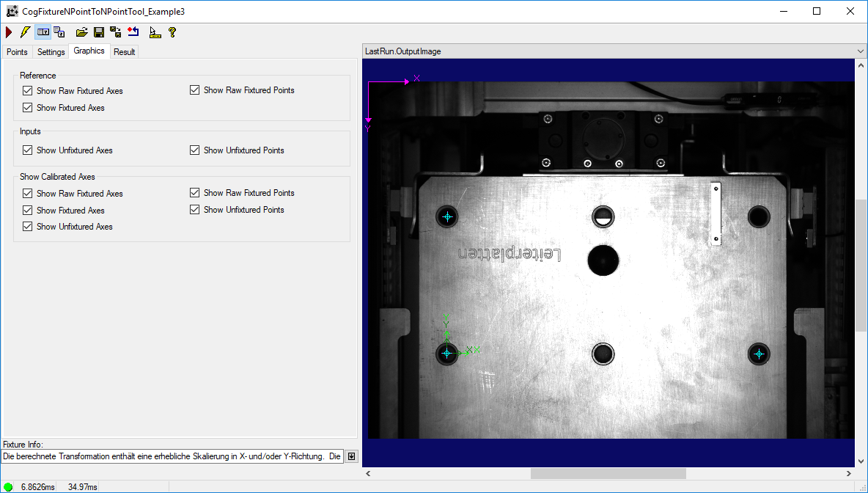Image resolution: width=868 pixels, height=493 pixels.
Task: Click the reset tool icon with red dot
Action: point(133,33)
